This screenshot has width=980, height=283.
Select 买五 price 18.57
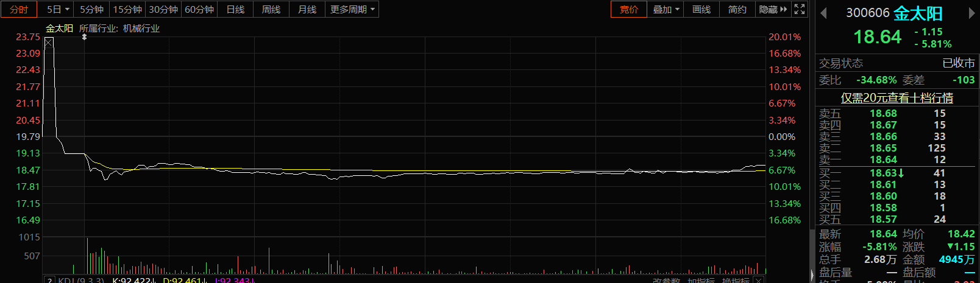[x=883, y=219]
